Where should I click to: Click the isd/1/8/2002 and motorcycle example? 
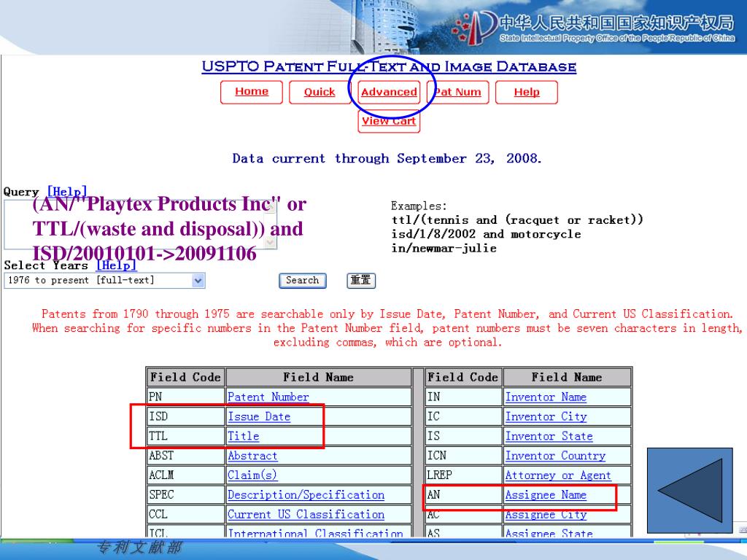tap(487, 234)
